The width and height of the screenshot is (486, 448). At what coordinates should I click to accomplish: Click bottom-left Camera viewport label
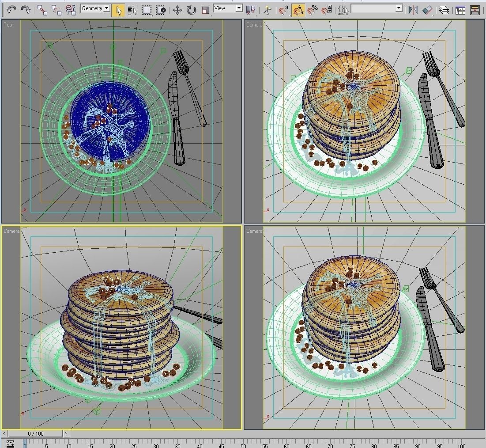point(12,231)
